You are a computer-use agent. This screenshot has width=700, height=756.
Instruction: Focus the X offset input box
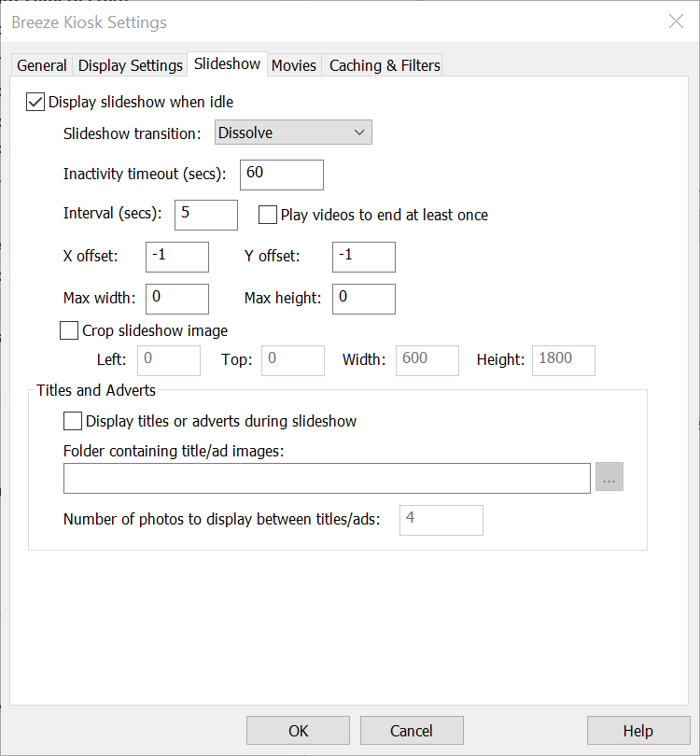177,257
